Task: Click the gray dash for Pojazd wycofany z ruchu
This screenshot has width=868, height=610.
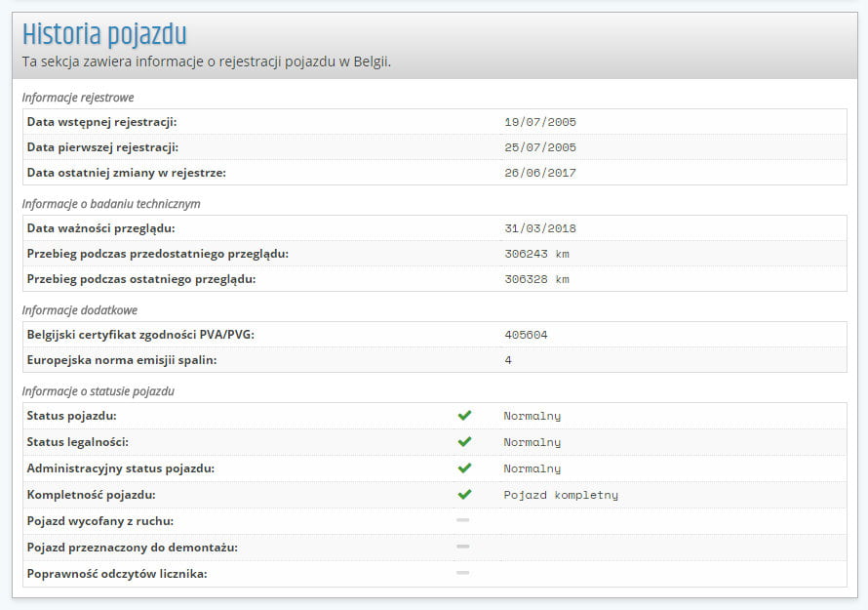Action: (463, 521)
